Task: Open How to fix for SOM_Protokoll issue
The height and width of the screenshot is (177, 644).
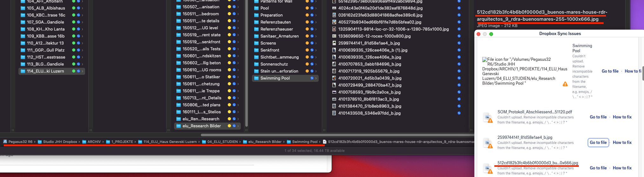Action: coord(622,117)
